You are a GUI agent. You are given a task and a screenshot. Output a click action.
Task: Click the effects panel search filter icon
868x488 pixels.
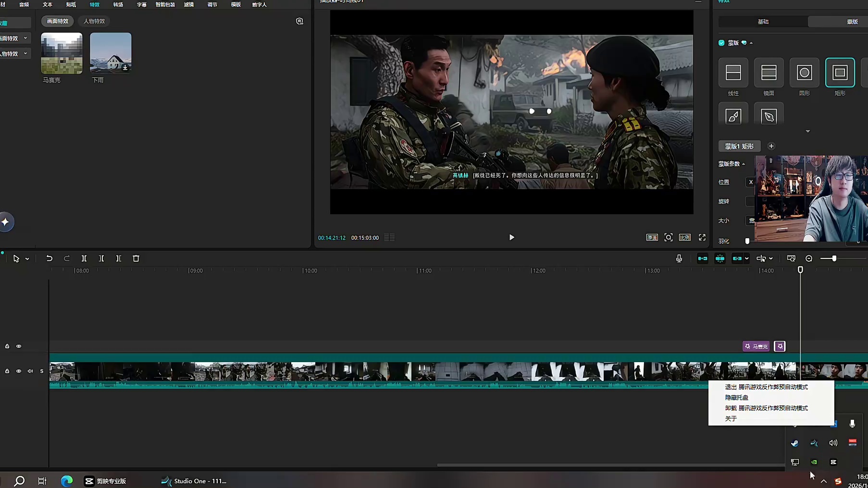[299, 21]
